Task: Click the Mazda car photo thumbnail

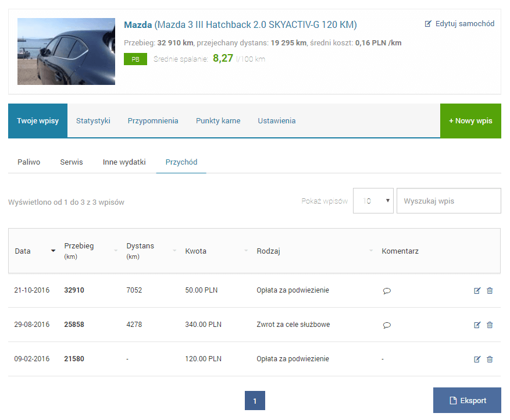Action: [66, 51]
